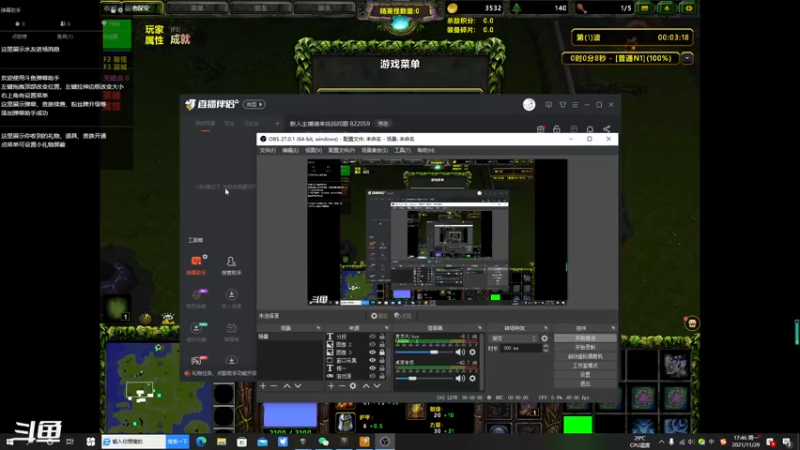Click the 类型 pill beside the 直播伴侣 logo
Viewport: 800px width, 450px height.
[254, 105]
